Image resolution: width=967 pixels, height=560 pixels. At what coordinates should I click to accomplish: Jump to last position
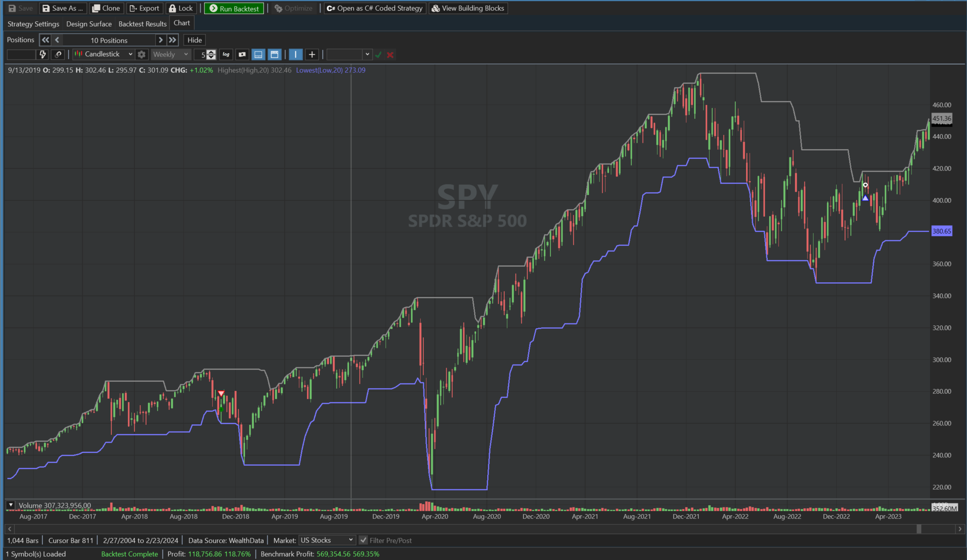(172, 40)
